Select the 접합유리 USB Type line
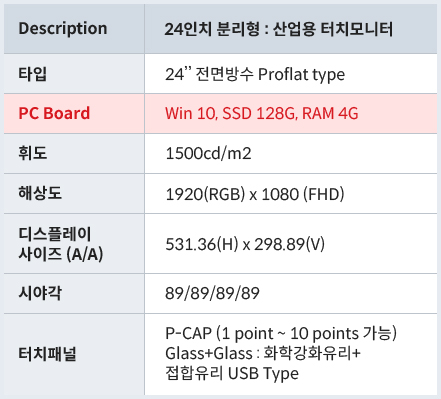441x399 pixels. pos(232,373)
